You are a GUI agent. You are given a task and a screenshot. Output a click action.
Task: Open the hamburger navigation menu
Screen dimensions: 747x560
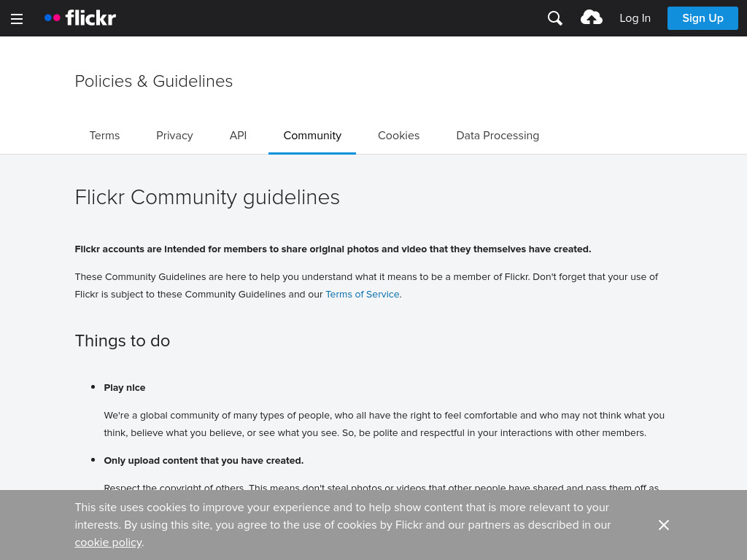(17, 18)
